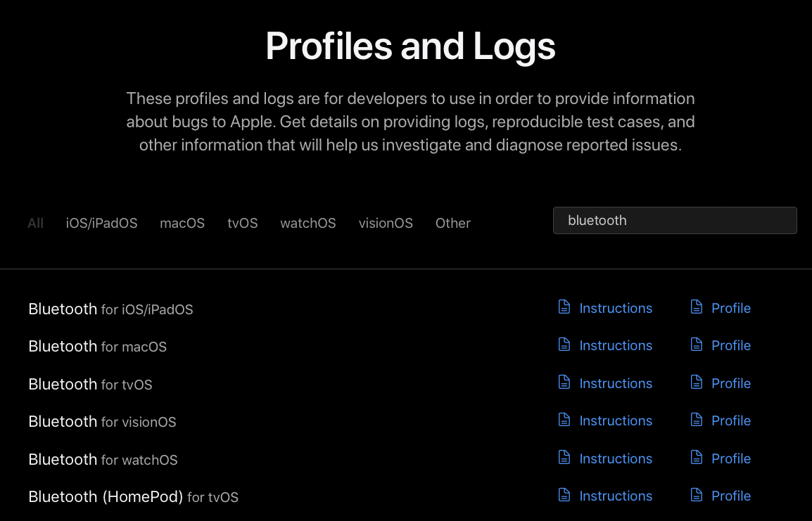Screen dimensions: 812x521
Task: Click Profile document icon for Bluetooth visionOS
Action: 696,420
